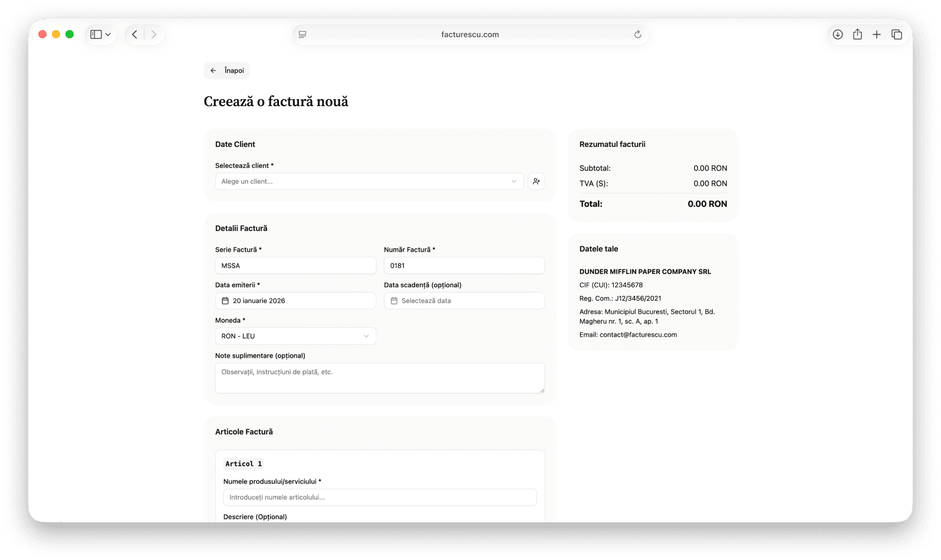
Task: Expand the Moneda RON - LEU dropdown
Action: pyautogui.click(x=295, y=336)
